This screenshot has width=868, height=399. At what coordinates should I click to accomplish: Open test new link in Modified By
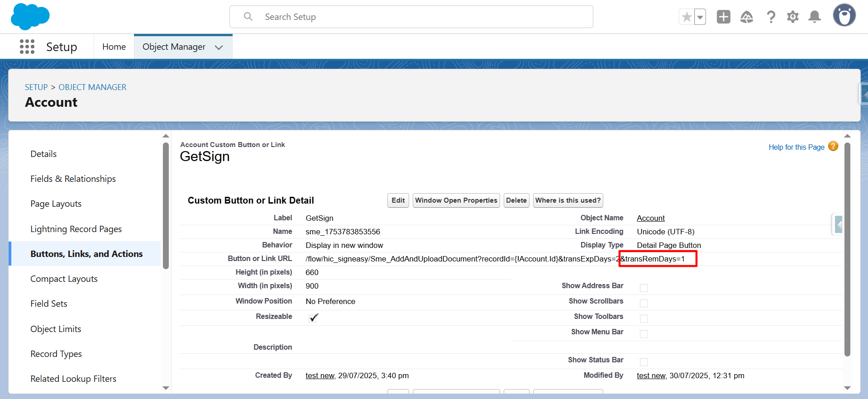651,375
